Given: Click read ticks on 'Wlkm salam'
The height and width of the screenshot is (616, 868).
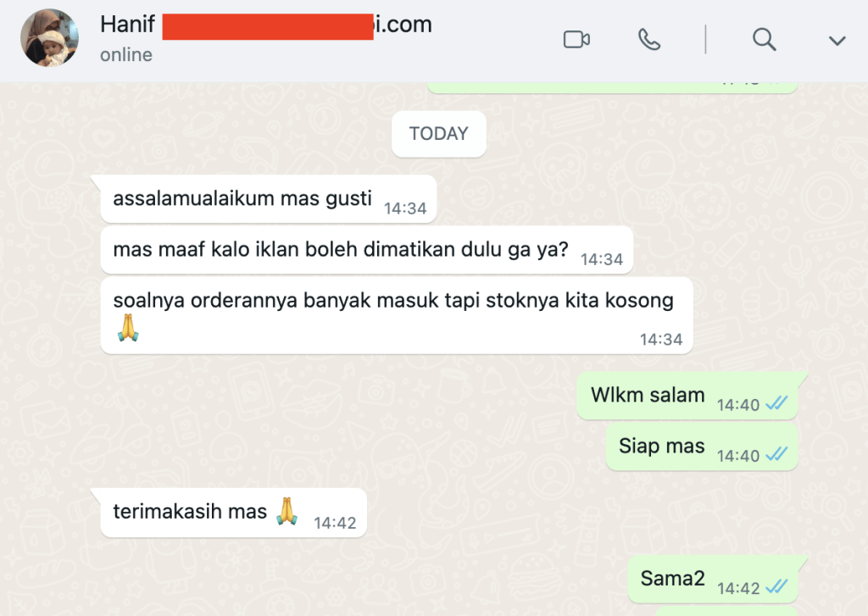Looking at the screenshot, I should (x=776, y=404).
